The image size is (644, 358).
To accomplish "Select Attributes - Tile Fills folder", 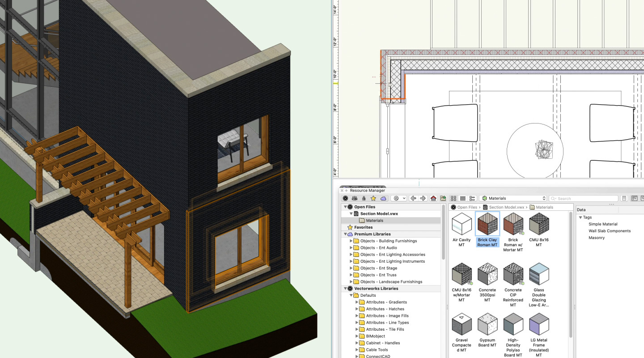I will (x=382, y=329).
